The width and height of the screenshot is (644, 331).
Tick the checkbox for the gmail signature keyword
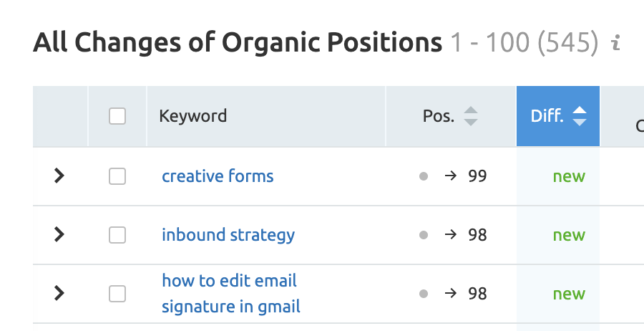117,294
